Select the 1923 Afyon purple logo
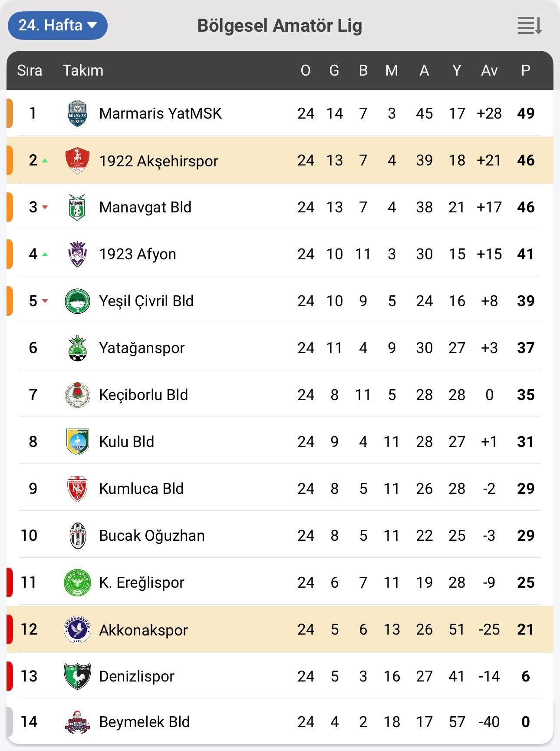The image size is (560, 751). point(78,254)
